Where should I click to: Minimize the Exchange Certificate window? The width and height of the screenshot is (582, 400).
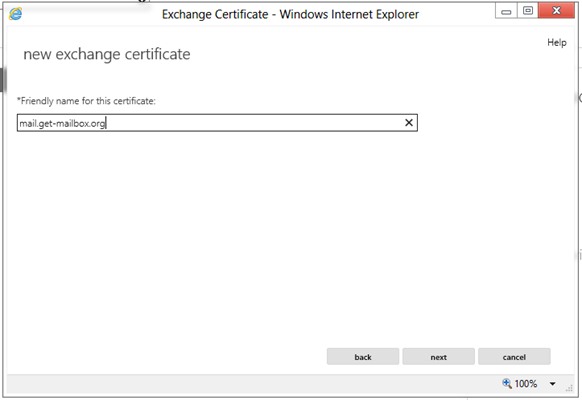[506, 11]
